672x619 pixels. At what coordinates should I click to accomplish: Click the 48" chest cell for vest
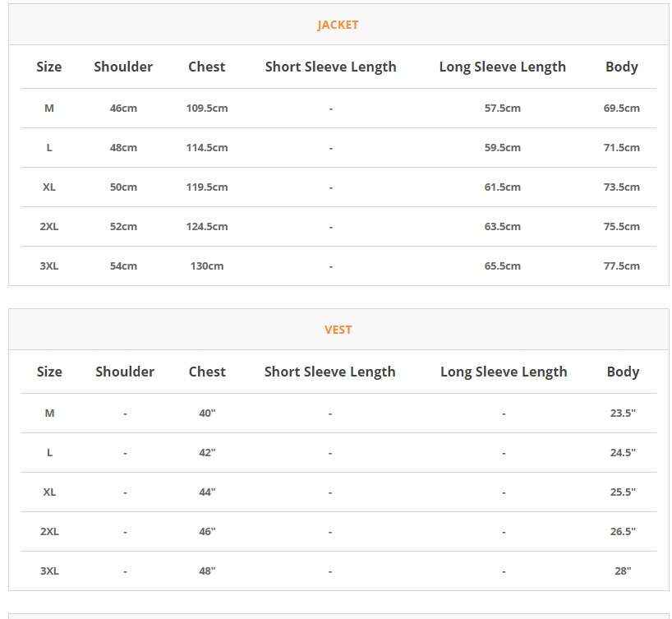pyautogui.click(x=207, y=570)
